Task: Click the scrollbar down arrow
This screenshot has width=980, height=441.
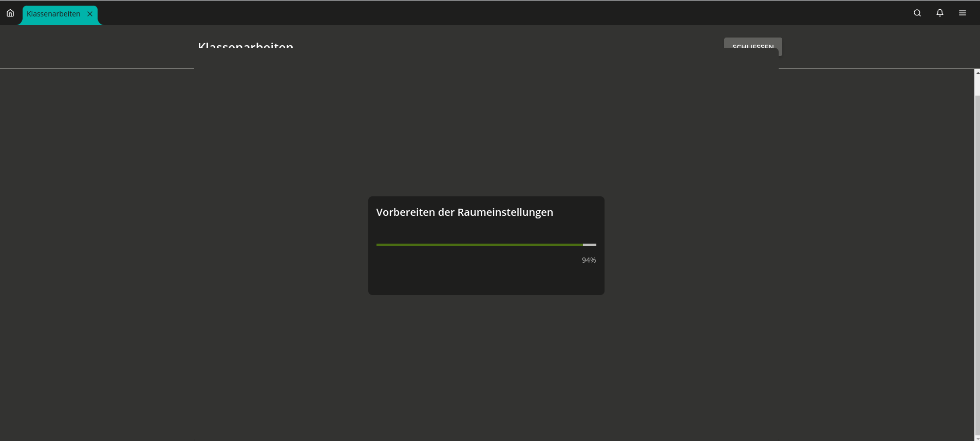Action: click(x=977, y=438)
